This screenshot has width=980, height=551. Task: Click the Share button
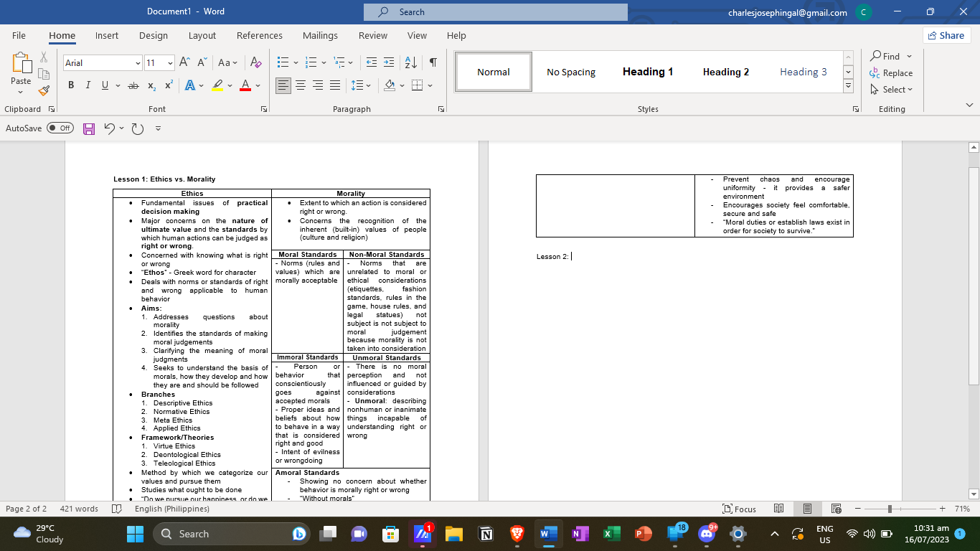946,35
